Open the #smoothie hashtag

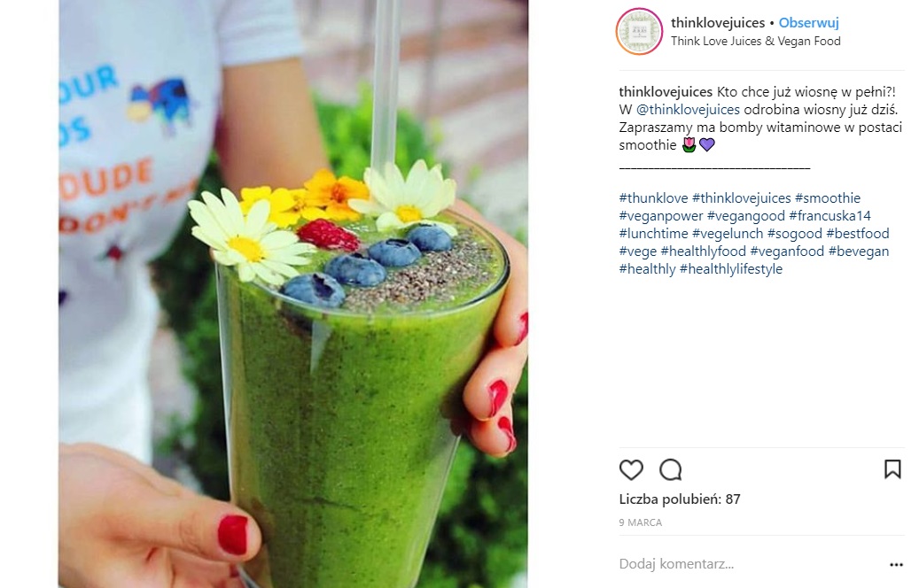tap(828, 198)
